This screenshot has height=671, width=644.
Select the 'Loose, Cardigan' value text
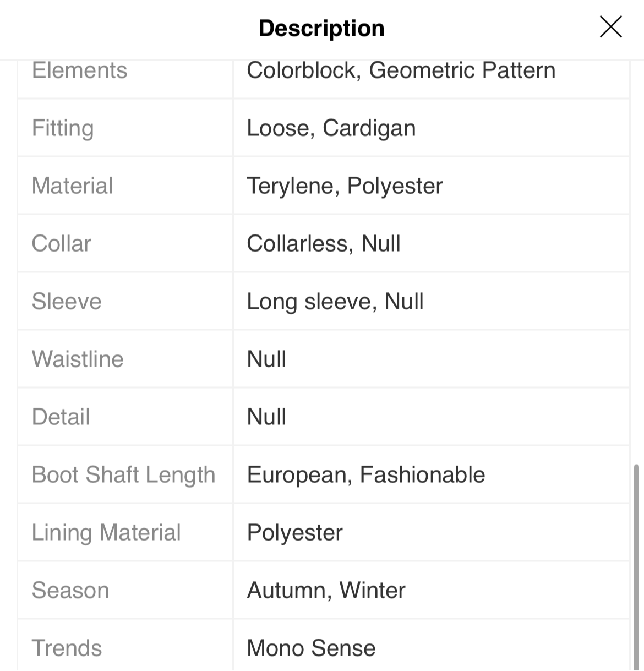click(x=331, y=128)
